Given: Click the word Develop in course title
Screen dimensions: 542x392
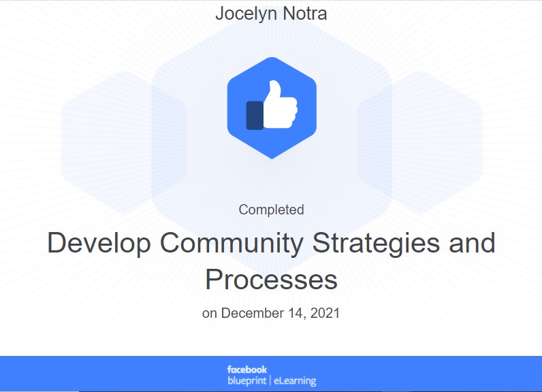Looking at the screenshot, I should (99, 244).
